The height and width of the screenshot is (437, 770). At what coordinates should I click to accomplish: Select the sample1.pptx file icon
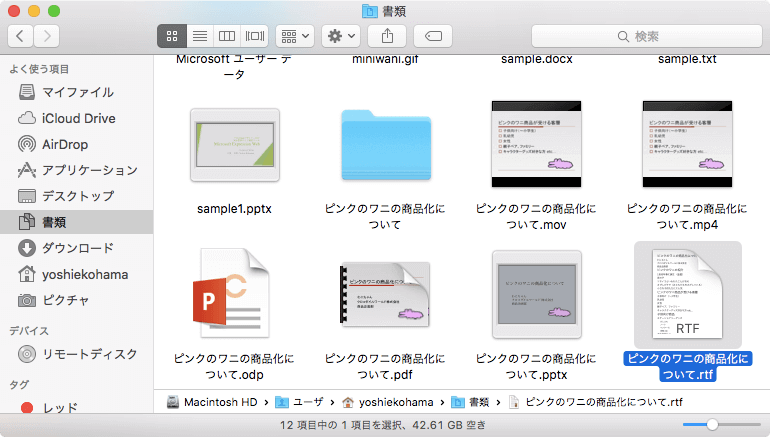235,145
